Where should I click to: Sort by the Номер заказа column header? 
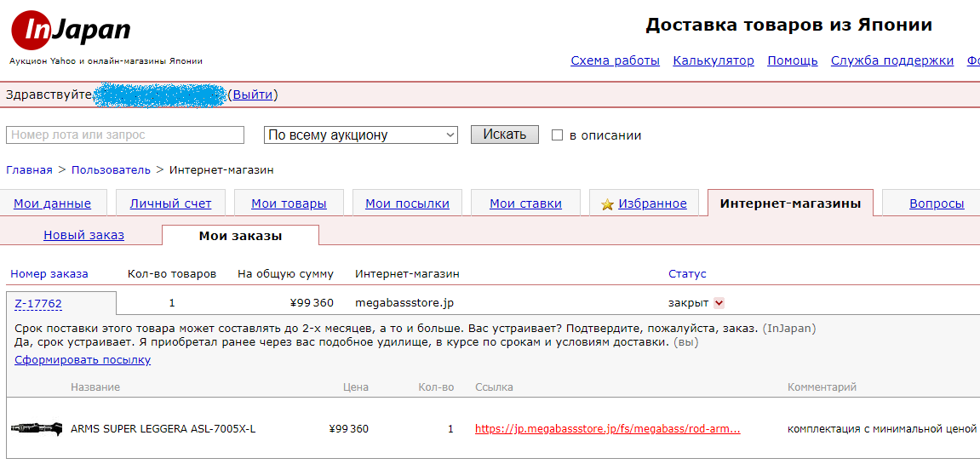point(49,274)
